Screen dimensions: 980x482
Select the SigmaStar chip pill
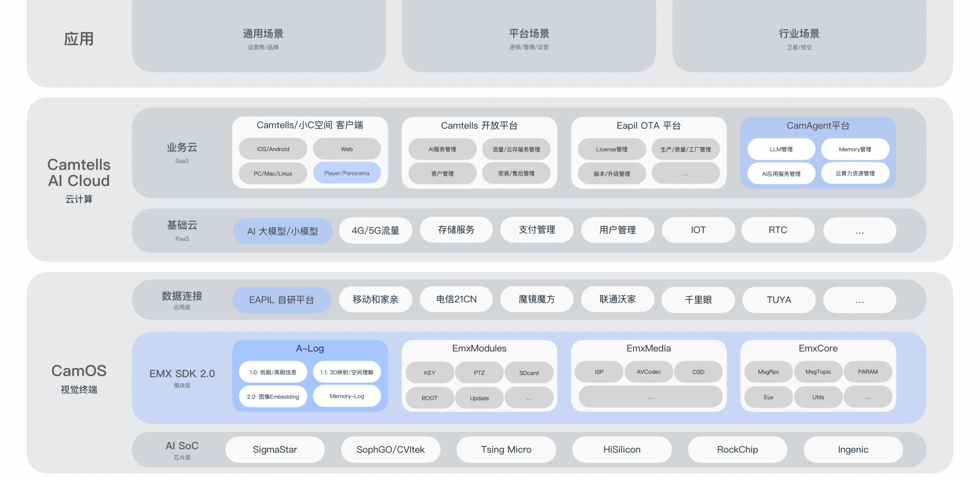click(x=275, y=449)
